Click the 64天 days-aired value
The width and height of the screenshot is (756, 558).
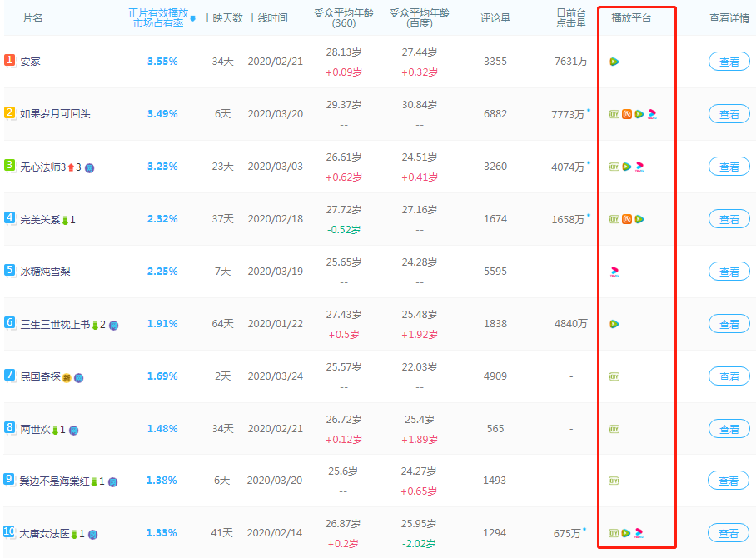(x=223, y=324)
